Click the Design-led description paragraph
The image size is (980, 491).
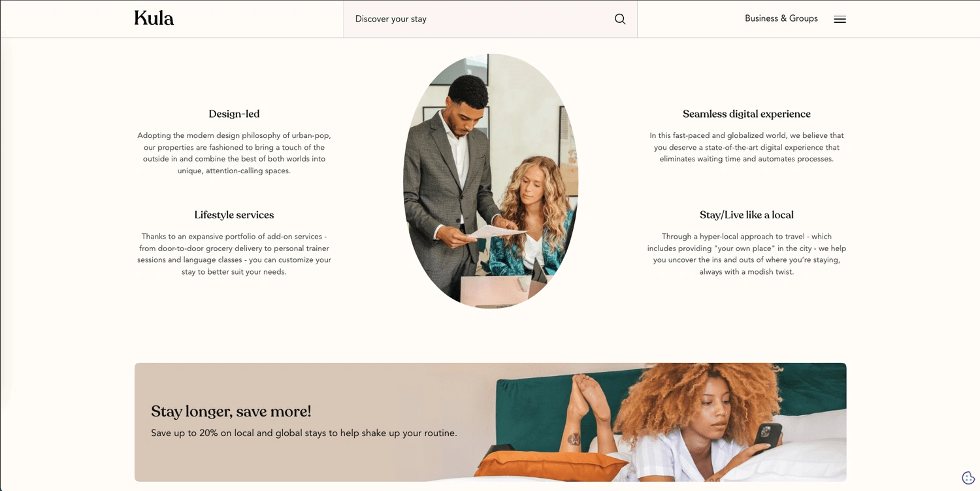[x=234, y=153]
